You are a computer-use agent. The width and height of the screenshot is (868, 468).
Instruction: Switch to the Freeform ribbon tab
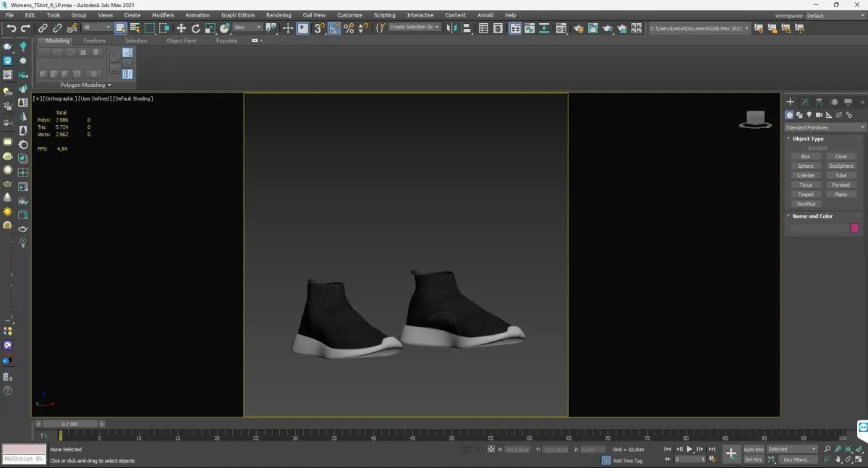pyautogui.click(x=94, y=41)
